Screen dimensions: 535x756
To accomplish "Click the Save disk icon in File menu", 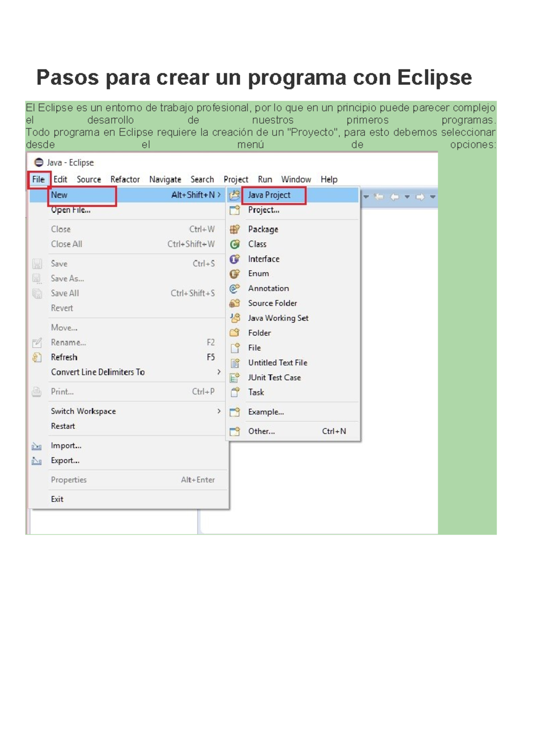I will tap(37, 264).
